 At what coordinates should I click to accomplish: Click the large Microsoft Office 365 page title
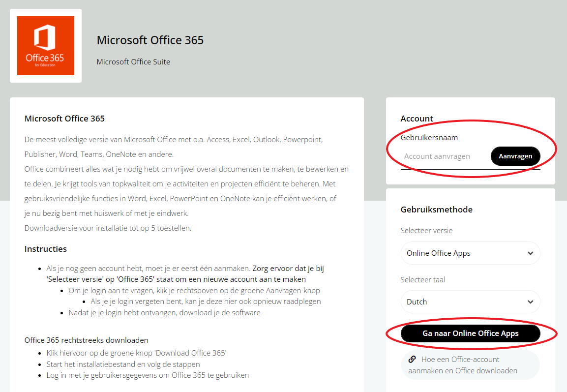point(150,40)
